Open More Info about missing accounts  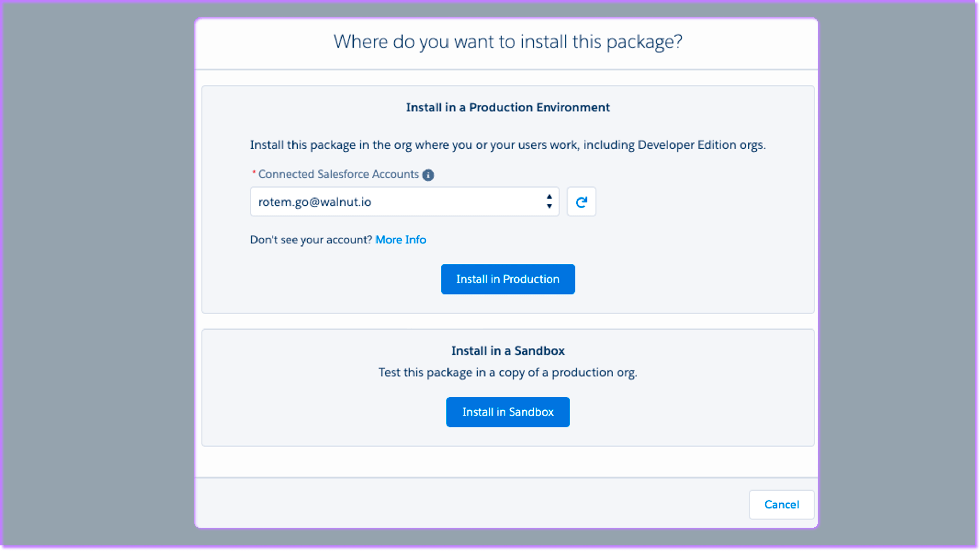(400, 240)
